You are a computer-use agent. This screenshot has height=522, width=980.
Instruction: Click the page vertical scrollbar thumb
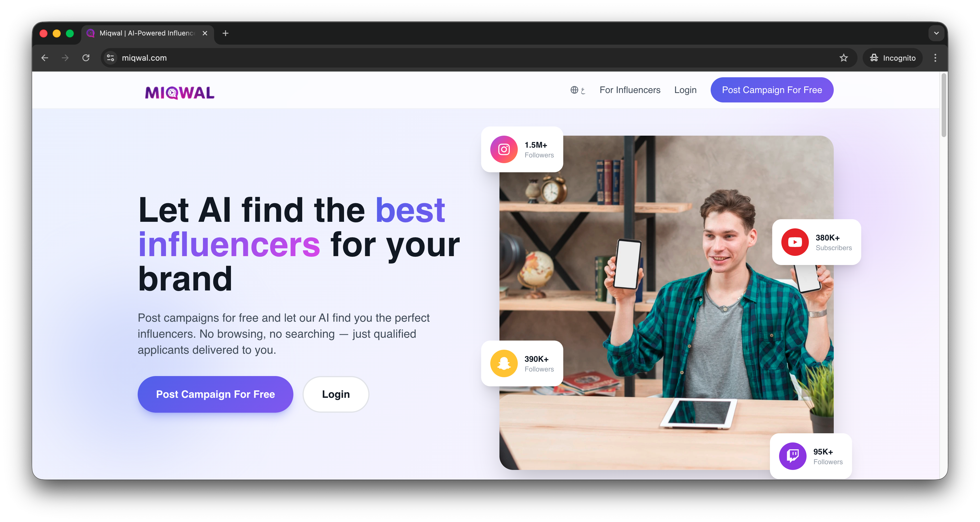[943, 105]
